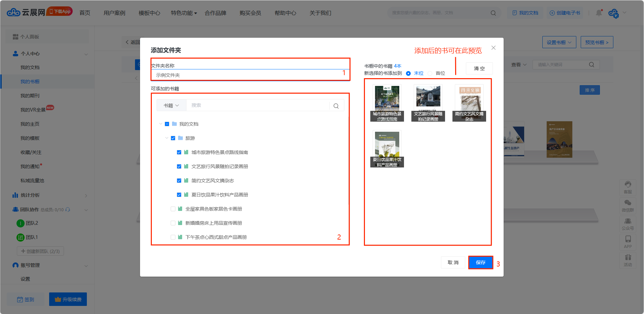
Task: Click keyword search icon in bookshelf toolbar
Action: click(591, 65)
